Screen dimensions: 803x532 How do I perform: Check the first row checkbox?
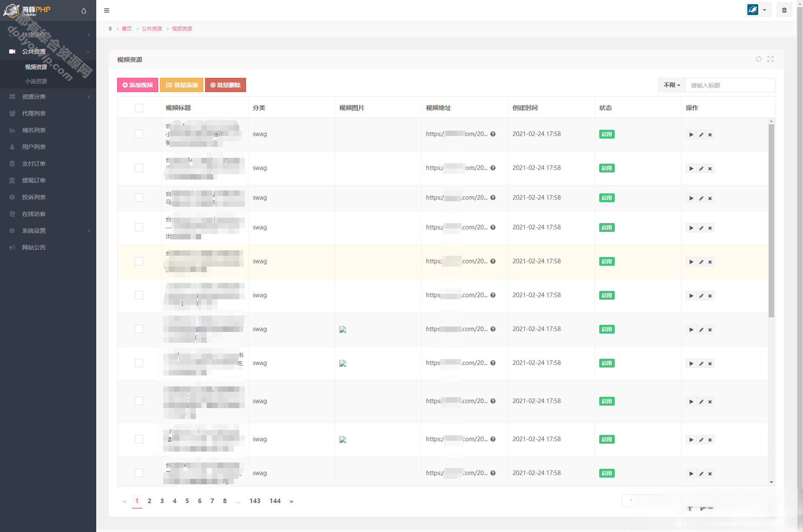pos(139,134)
